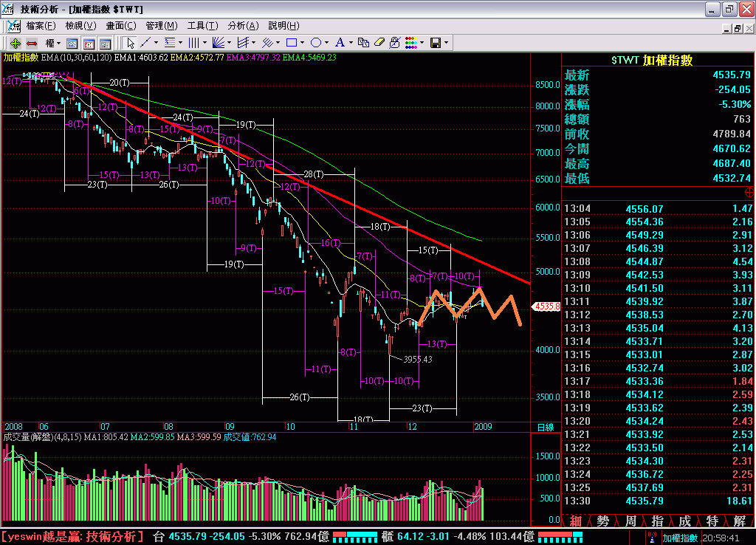The width and height of the screenshot is (756, 545).
Task: Switch to the 解 tab
Action: click(x=740, y=521)
